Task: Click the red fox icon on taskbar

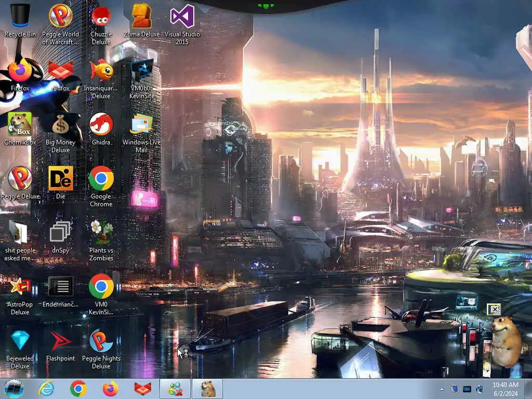Action: (143, 389)
